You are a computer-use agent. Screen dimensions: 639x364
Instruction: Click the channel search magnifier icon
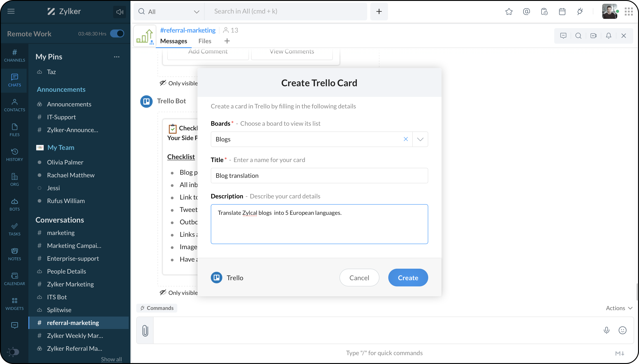pos(578,36)
